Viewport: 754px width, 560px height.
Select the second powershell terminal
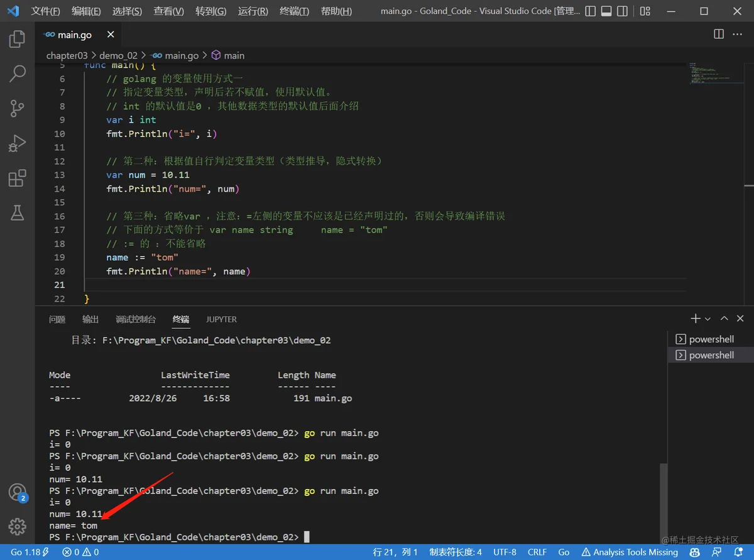click(710, 355)
